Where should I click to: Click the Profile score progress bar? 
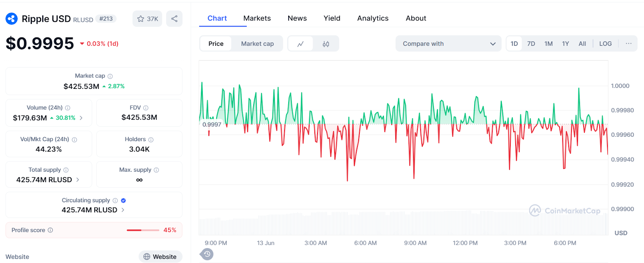(143, 230)
